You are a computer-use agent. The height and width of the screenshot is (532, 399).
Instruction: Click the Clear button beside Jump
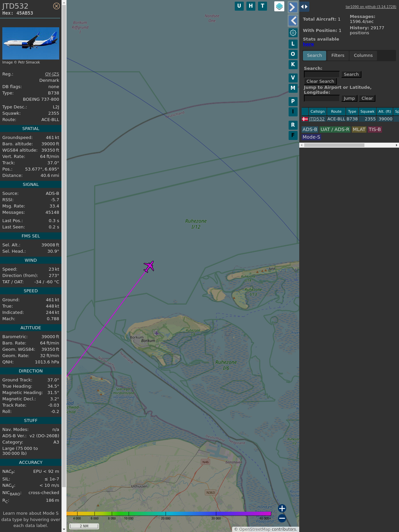pyautogui.click(x=367, y=98)
